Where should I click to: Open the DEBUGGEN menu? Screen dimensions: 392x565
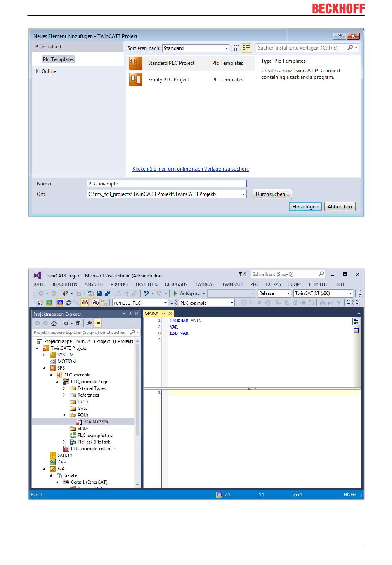coord(176,284)
